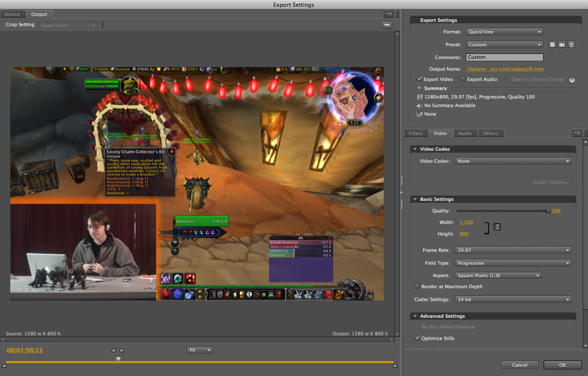Click the Cancel button
The width and height of the screenshot is (588, 376).
tap(520, 365)
